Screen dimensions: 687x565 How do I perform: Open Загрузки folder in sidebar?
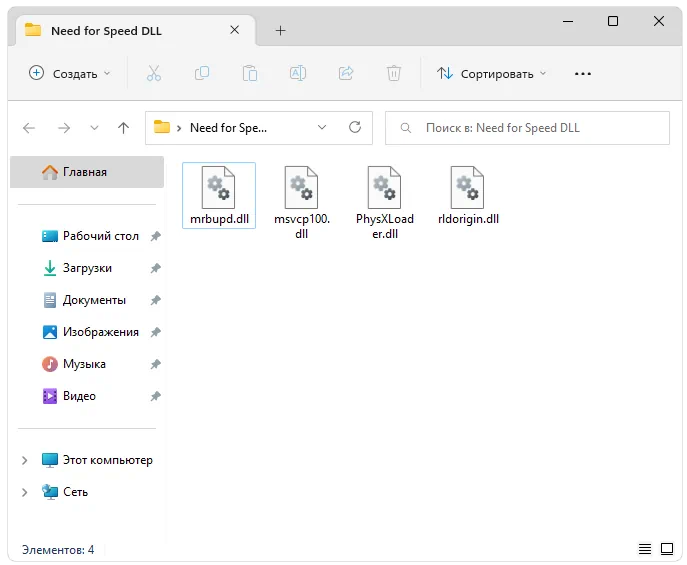tap(77, 268)
